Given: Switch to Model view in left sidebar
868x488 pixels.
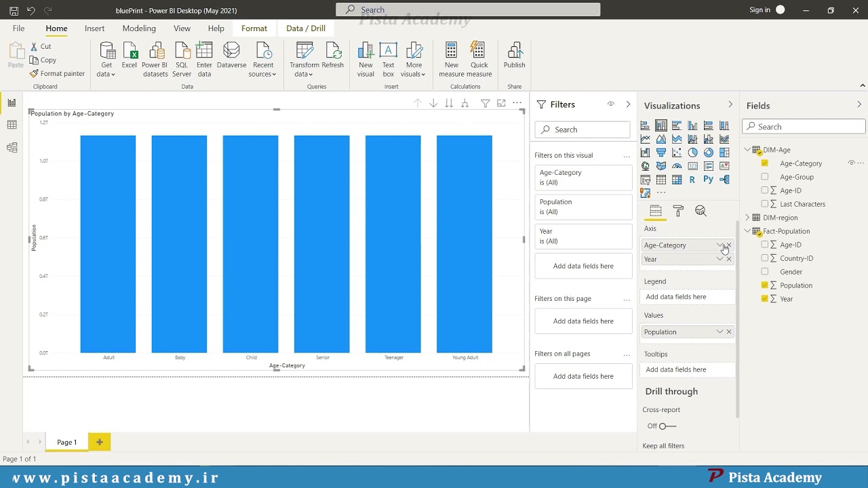Looking at the screenshot, I should [12, 147].
